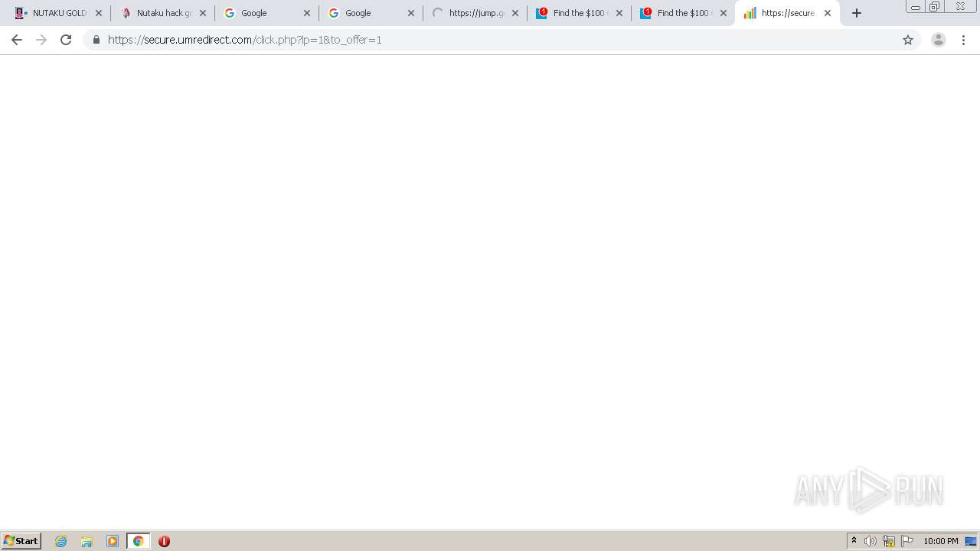Screen dimensions: 980x551
Task: Reload the current page
Action: (66, 40)
